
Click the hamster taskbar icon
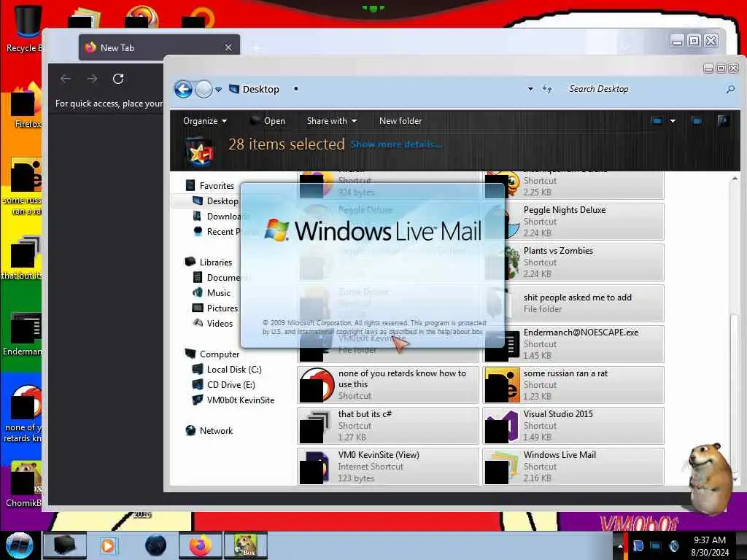point(245,545)
